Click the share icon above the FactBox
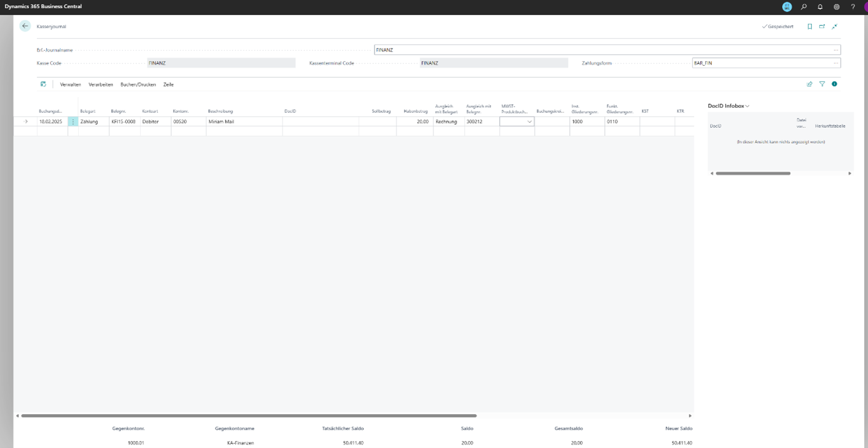Viewport: 868px width, 448px height. (809, 84)
